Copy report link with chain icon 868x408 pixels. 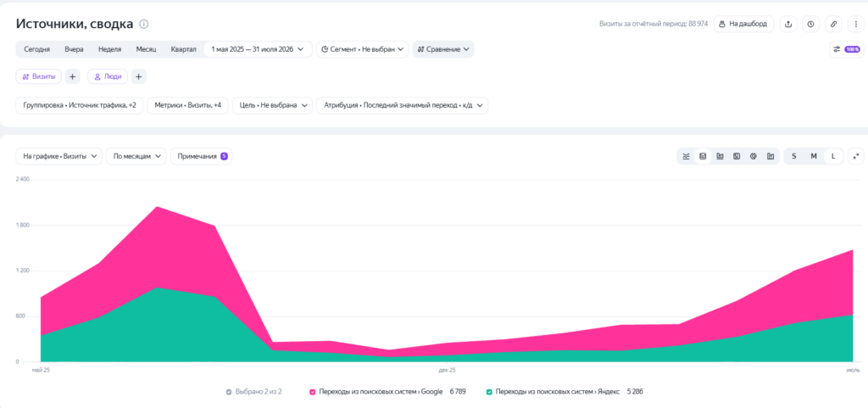(833, 25)
